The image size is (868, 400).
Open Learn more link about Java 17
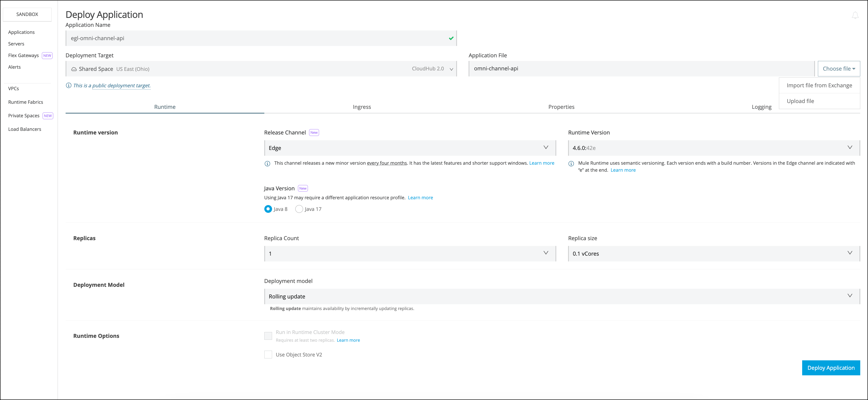point(420,198)
